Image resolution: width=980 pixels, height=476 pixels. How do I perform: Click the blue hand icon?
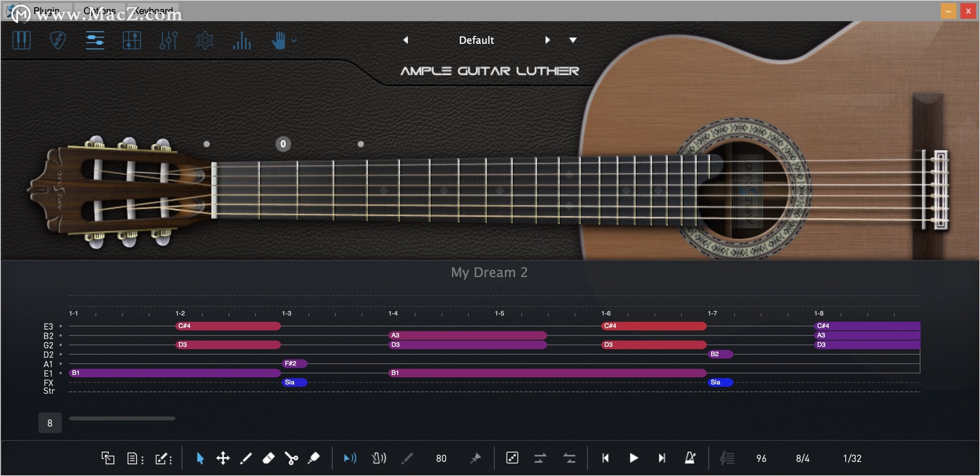[x=279, y=40]
